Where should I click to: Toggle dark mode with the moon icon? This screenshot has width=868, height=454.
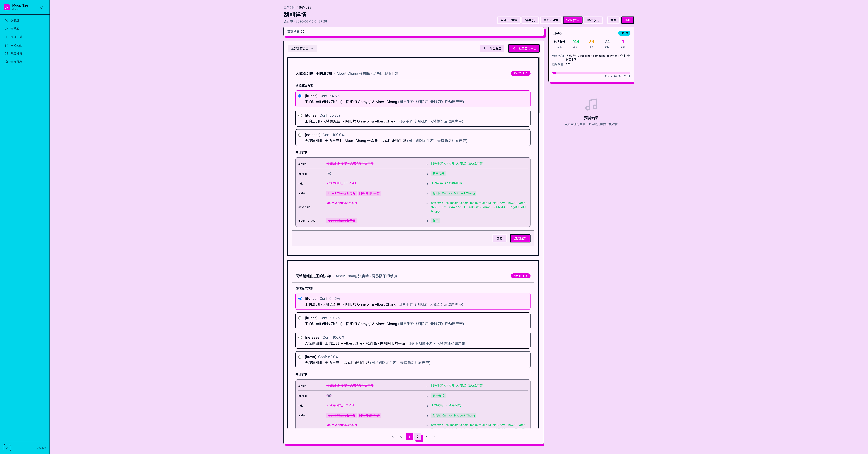click(x=7, y=448)
